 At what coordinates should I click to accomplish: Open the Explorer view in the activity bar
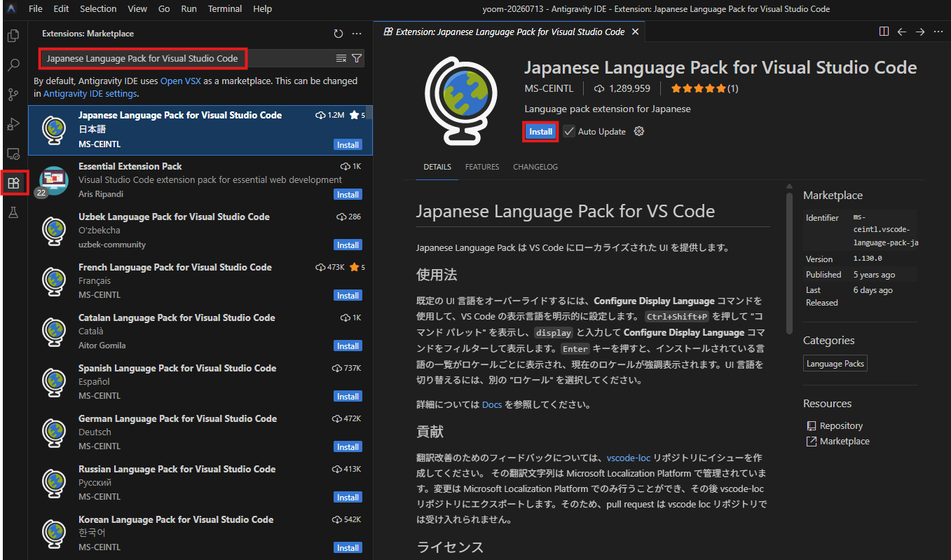tap(13, 36)
